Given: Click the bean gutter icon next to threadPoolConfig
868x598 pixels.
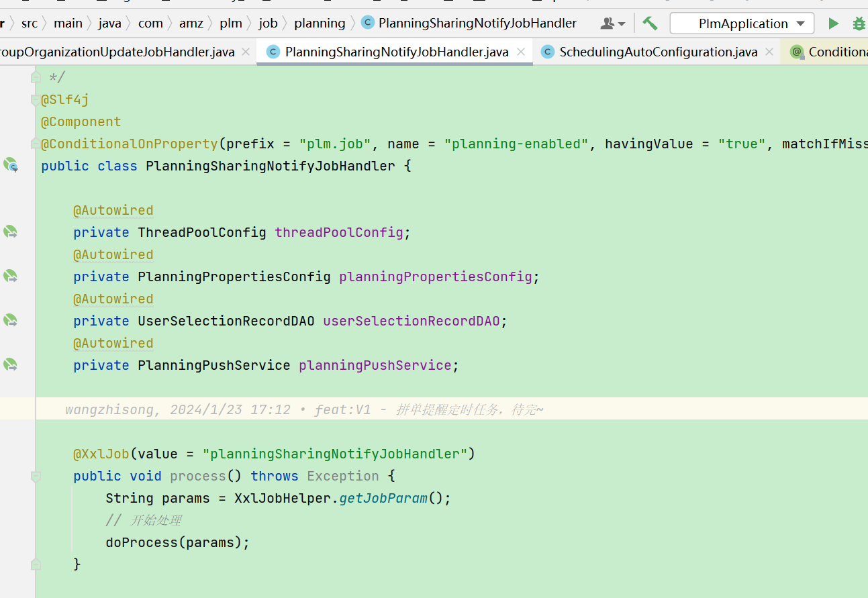Looking at the screenshot, I should tap(11, 232).
